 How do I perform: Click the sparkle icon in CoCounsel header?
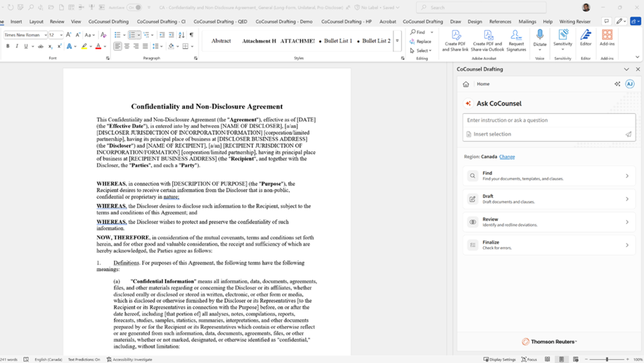coord(617,84)
